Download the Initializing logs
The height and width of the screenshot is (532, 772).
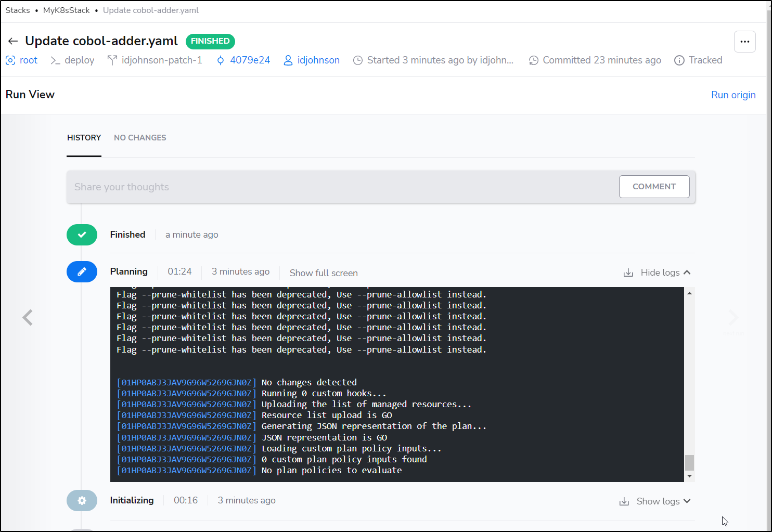[624, 501]
